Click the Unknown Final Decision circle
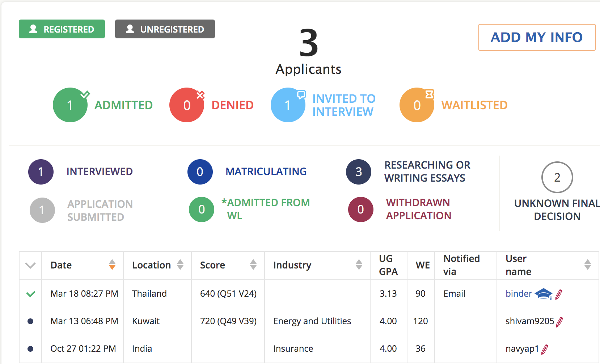The width and height of the screenshot is (600, 364). 557,177
